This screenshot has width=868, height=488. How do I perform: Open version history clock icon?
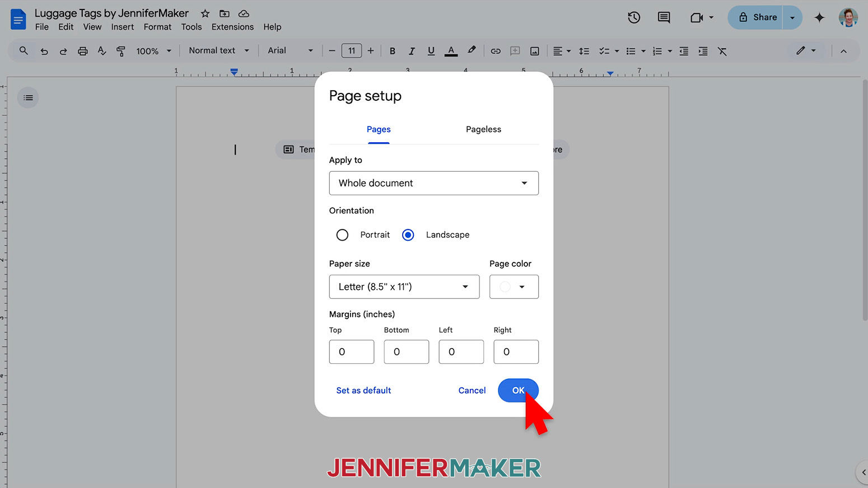click(x=634, y=17)
